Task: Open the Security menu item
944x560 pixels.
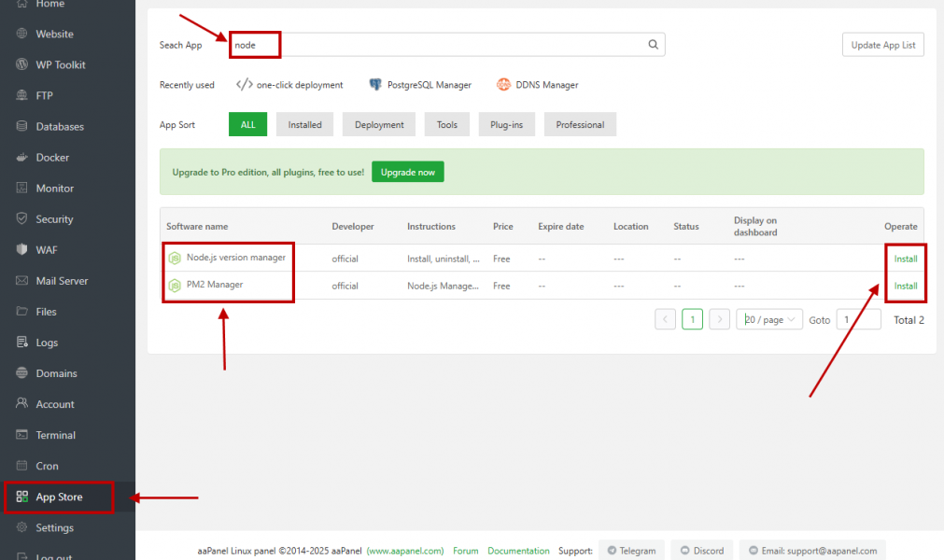Action: tap(67, 219)
